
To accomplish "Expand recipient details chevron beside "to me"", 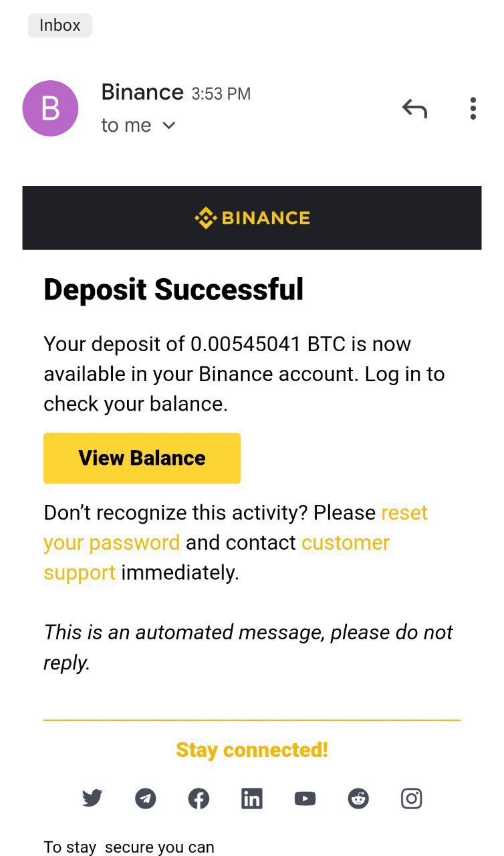I will click(x=169, y=126).
